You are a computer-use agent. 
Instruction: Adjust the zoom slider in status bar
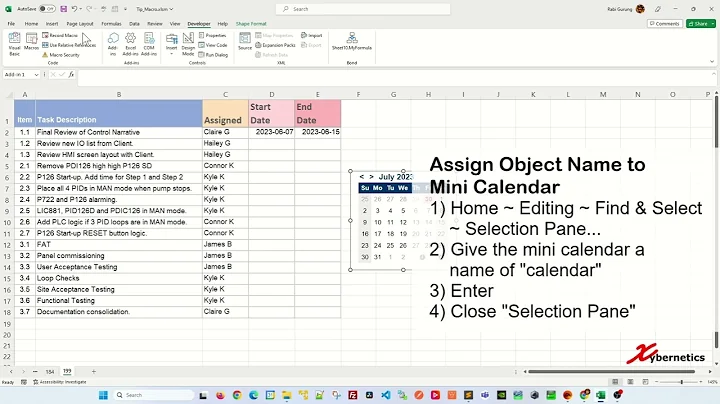pyautogui.click(x=681, y=382)
